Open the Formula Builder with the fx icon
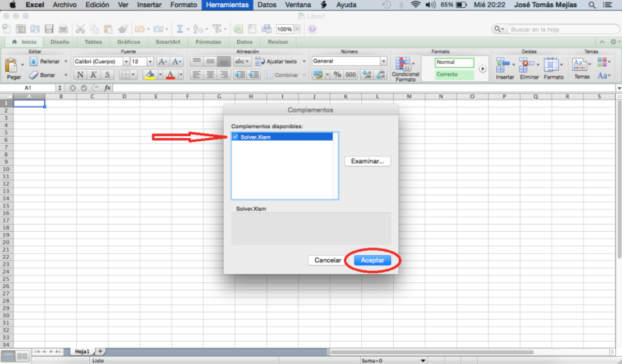 (x=238, y=29)
